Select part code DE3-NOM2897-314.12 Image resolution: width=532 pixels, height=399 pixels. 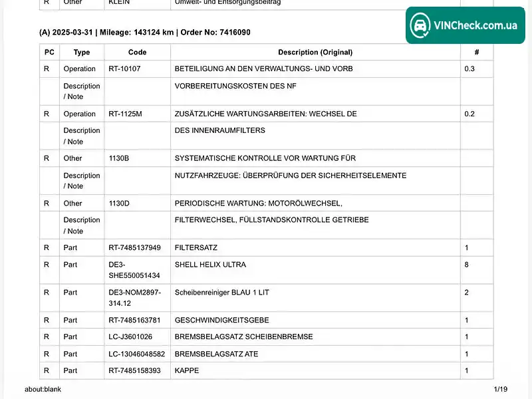(x=135, y=298)
